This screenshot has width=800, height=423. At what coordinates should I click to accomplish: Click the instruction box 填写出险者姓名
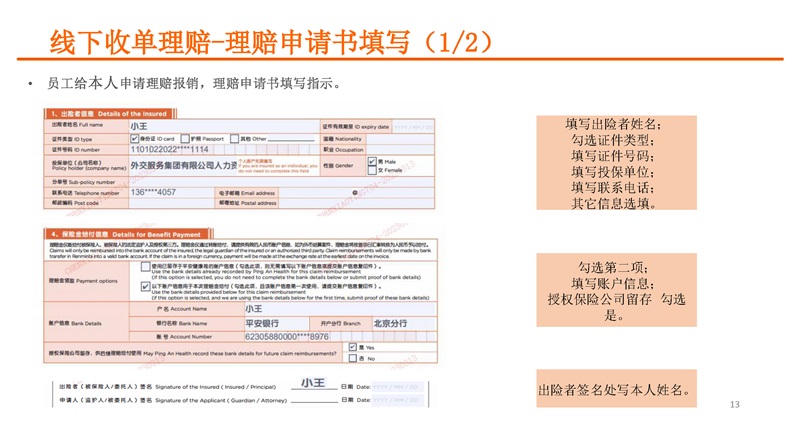pyautogui.click(x=616, y=163)
